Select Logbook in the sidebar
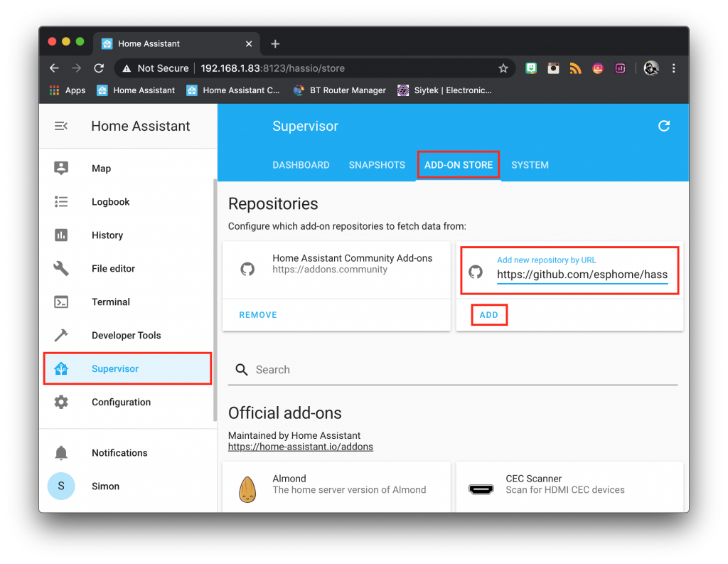Image resolution: width=728 pixels, height=564 pixels. click(128, 201)
